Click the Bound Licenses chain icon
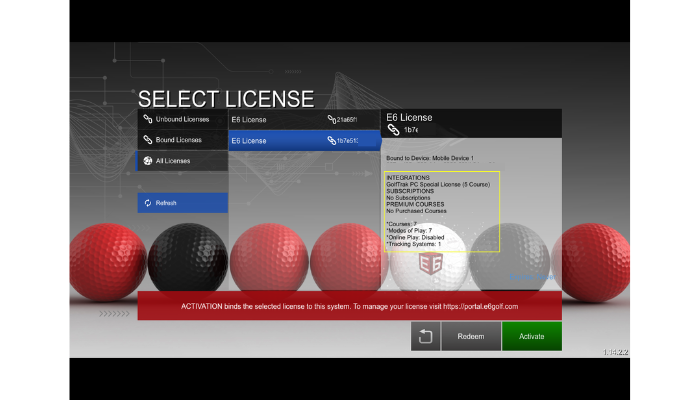Image resolution: width=700 pixels, height=400 pixels. coord(147,140)
